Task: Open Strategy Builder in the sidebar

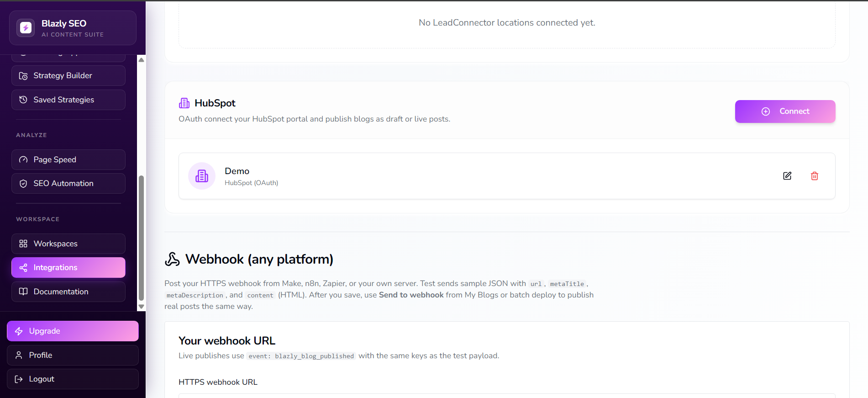Action: click(x=68, y=75)
